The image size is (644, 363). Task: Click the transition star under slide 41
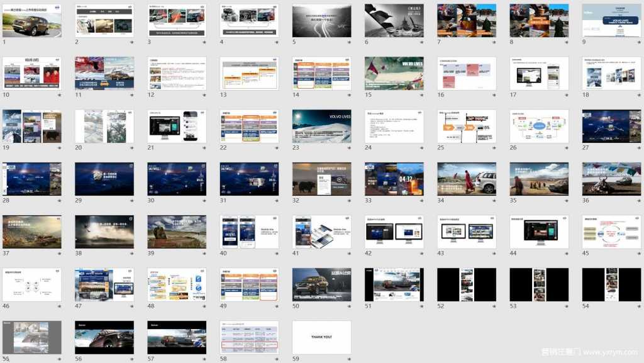pos(349,254)
